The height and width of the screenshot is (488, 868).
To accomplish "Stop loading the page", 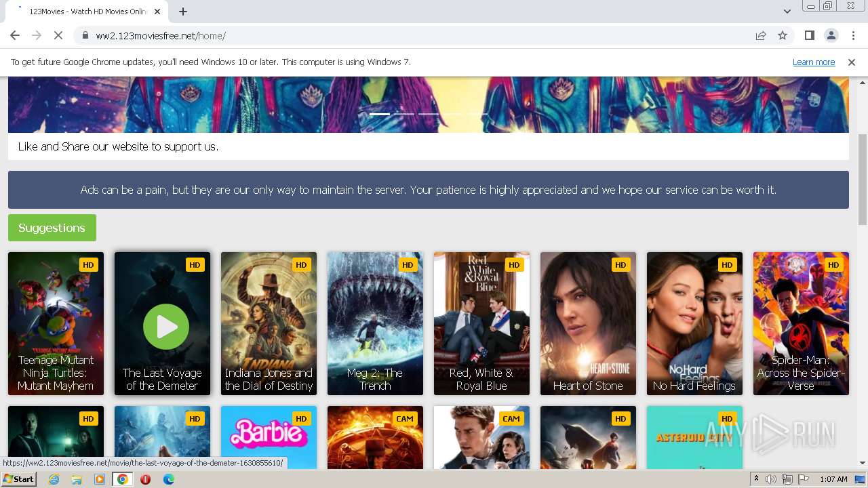I will (x=58, y=35).
